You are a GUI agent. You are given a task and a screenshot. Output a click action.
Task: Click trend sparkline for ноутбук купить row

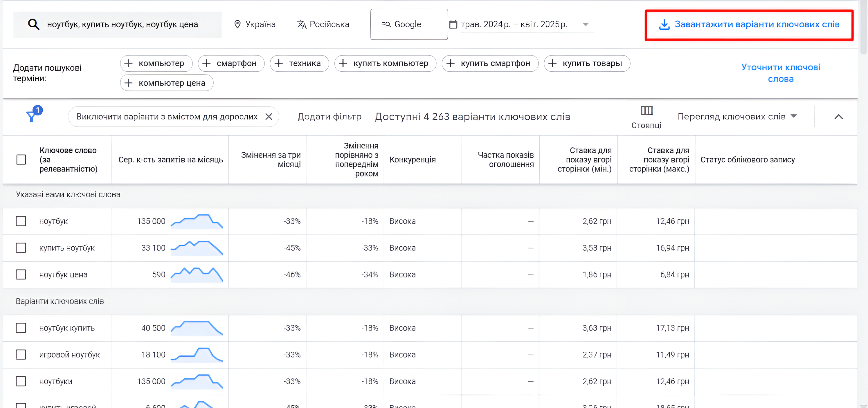197,328
